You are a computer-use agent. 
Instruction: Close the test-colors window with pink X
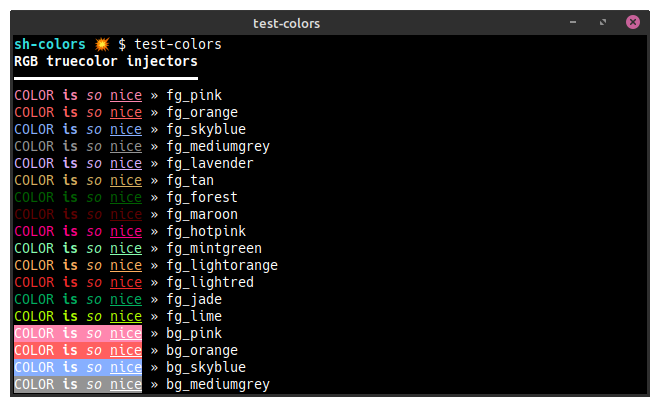click(x=633, y=22)
